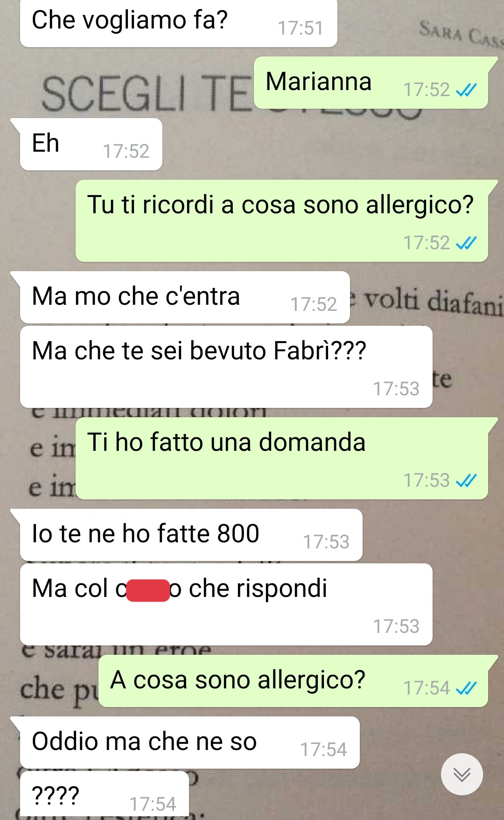The height and width of the screenshot is (820, 504).
Task: Select the 'Che vogliamo fa?' message bubble
Action: (179, 23)
